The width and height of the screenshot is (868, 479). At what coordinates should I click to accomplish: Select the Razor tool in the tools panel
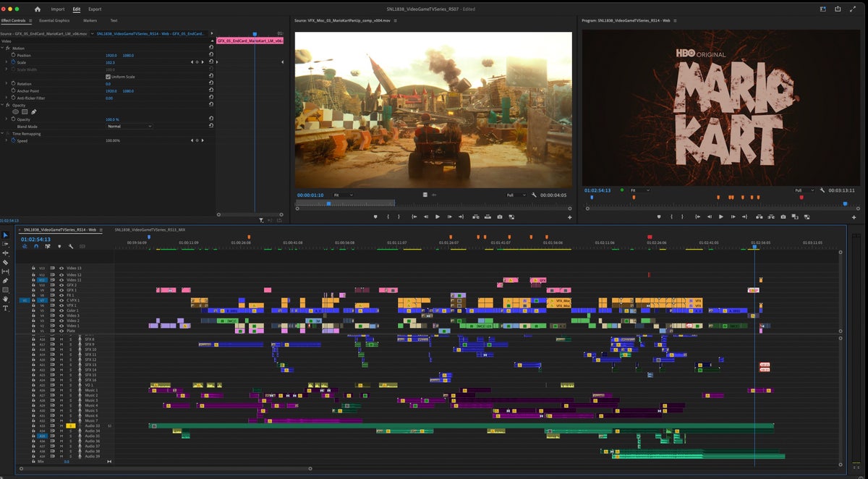(x=6, y=262)
